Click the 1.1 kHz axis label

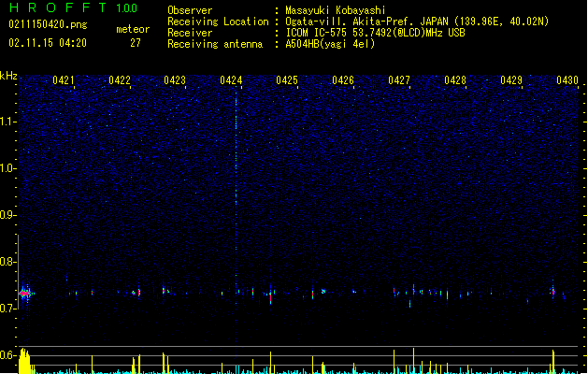pyautogui.click(x=8, y=122)
